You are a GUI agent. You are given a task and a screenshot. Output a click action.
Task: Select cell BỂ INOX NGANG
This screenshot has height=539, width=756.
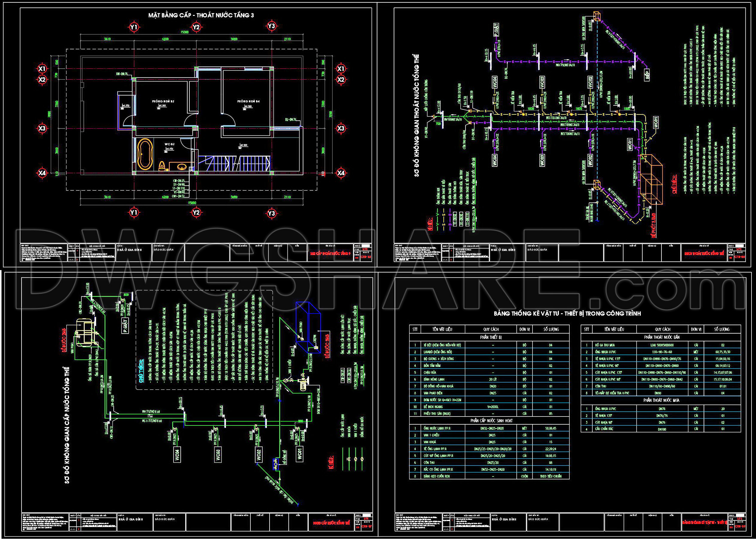[442, 407]
